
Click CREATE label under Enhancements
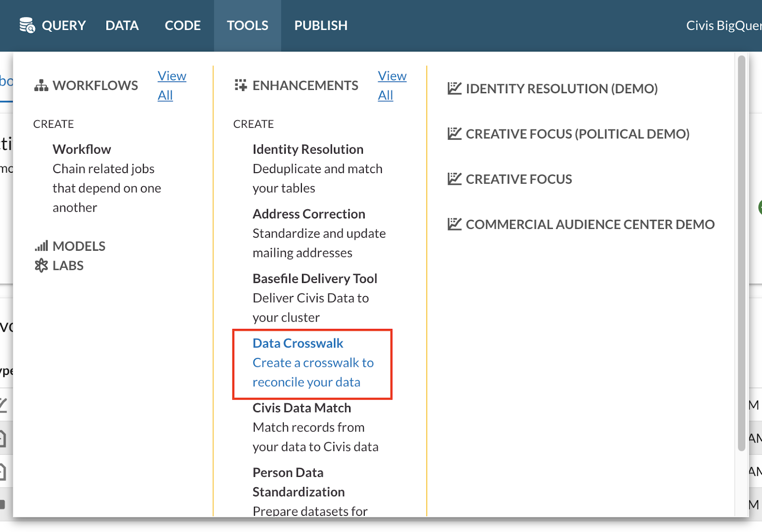click(x=253, y=124)
